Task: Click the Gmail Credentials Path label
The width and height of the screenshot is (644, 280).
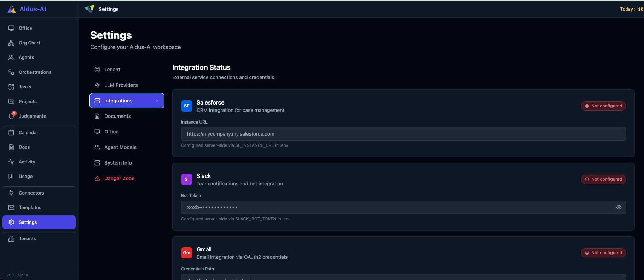Action: (197, 269)
